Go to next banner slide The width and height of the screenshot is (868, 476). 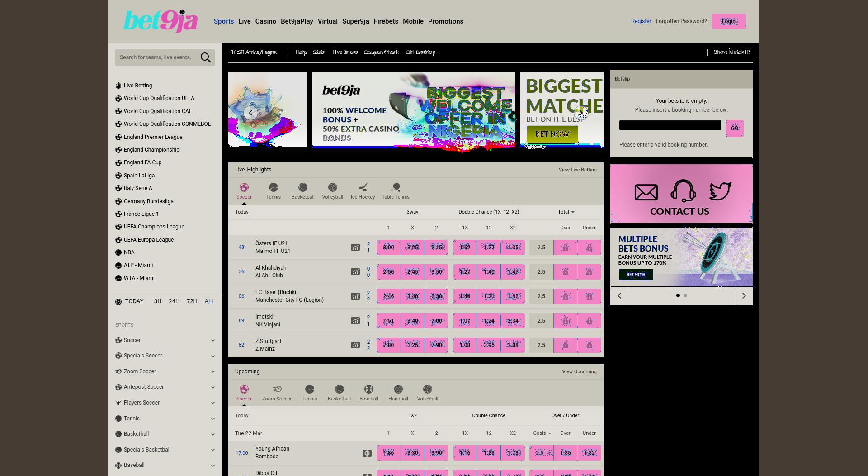pyautogui.click(x=581, y=113)
